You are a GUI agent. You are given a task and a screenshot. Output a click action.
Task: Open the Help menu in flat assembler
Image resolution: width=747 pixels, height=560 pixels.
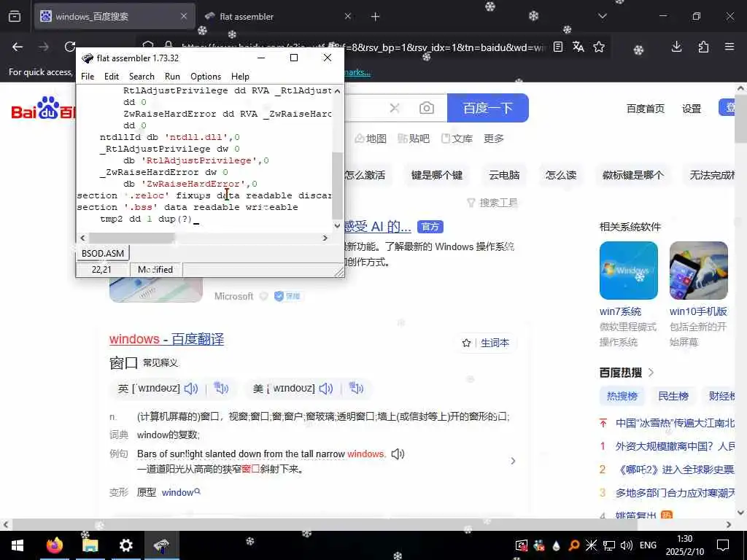[x=240, y=76]
